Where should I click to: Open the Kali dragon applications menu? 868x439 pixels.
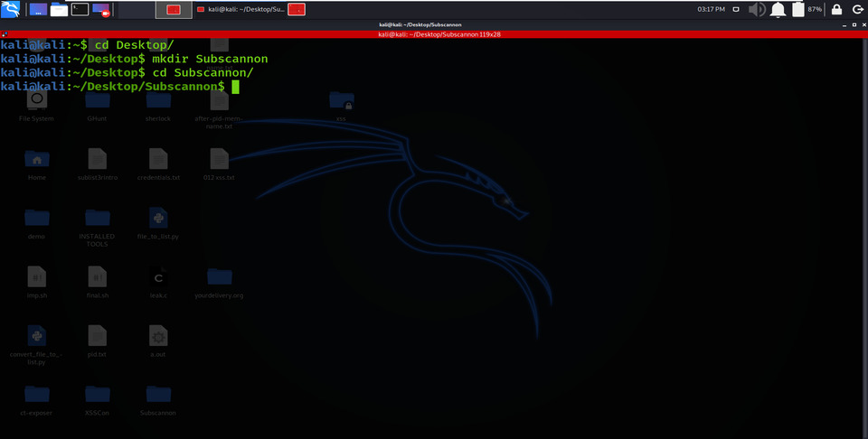point(11,9)
